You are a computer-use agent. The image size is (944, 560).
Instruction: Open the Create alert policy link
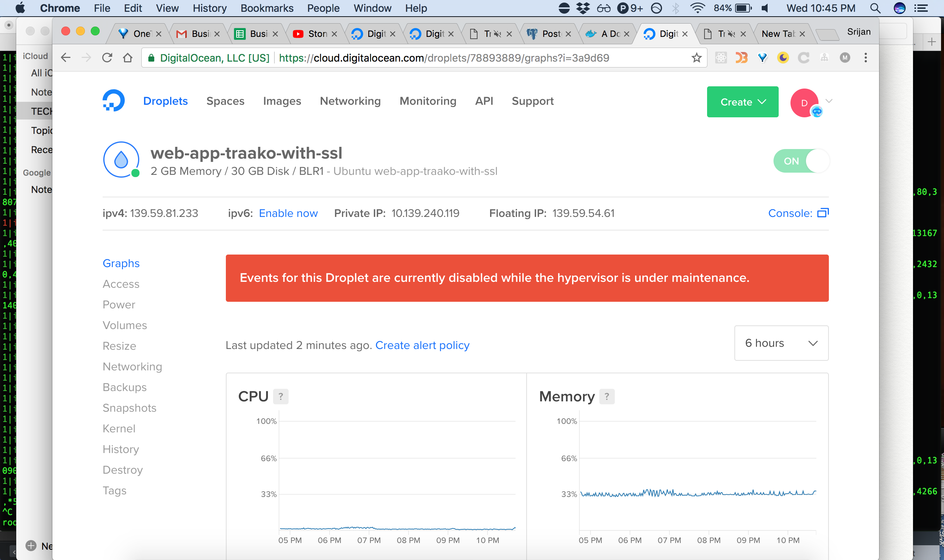click(x=423, y=345)
